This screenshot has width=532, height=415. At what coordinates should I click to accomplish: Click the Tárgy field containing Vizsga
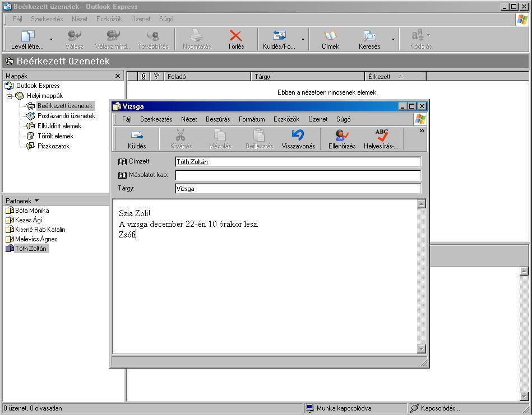coord(298,189)
